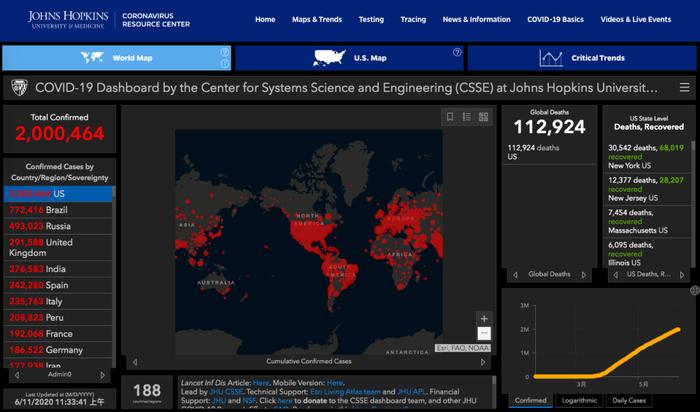700x412 pixels.
Task: Select Germany in the country list
Action: 58,350
